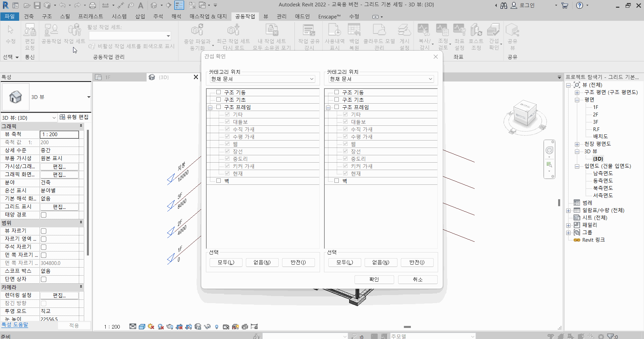The height and width of the screenshot is (339, 644).
Task: Expand 천장 평면도 node in Project Browser
Action: [x=577, y=144]
